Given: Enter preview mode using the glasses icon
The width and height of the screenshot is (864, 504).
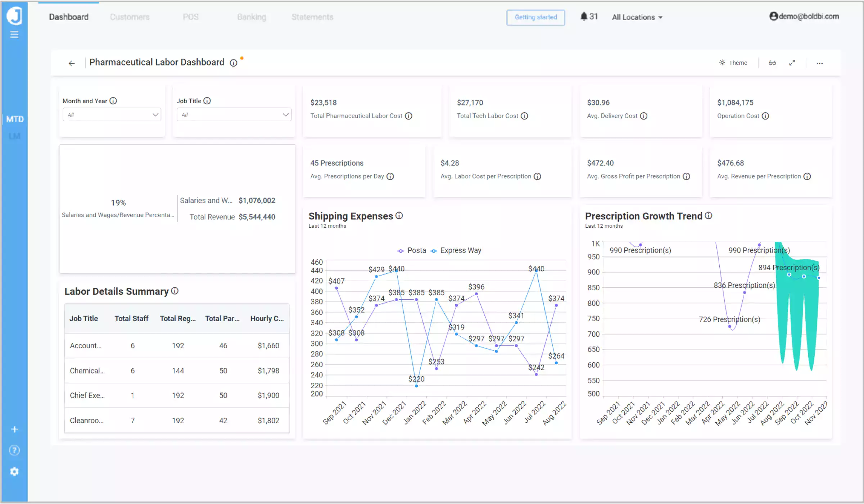Looking at the screenshot, I should (772, 63).
